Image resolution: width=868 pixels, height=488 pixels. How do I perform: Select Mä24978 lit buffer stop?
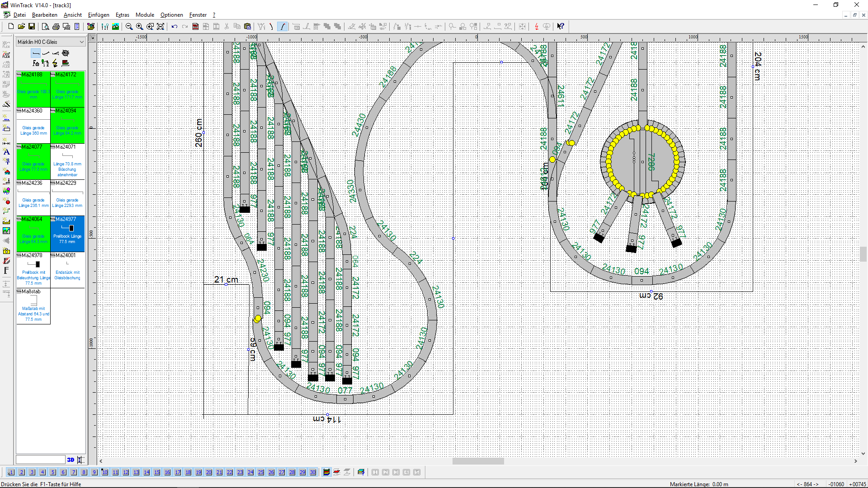33,270
